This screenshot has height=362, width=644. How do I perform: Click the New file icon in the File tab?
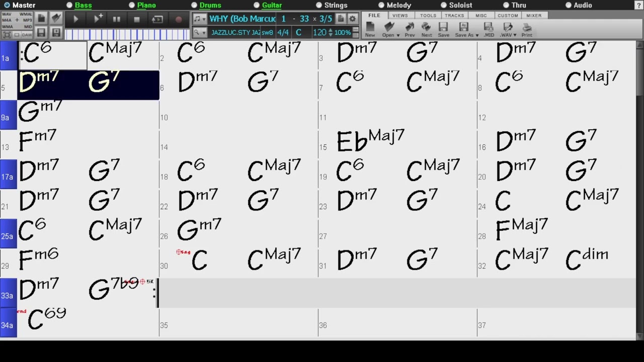[x=370, y=30]
